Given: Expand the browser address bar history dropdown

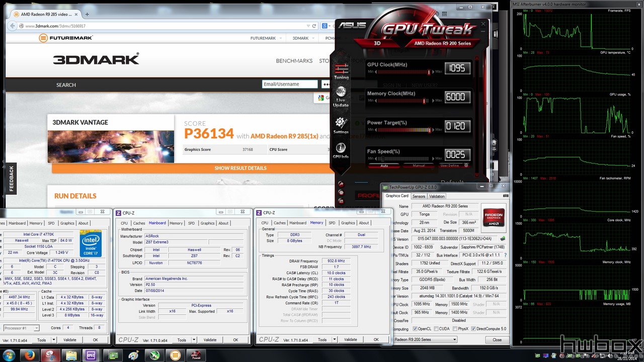Looking at the screenshot, I should click(x=308, y=26).
